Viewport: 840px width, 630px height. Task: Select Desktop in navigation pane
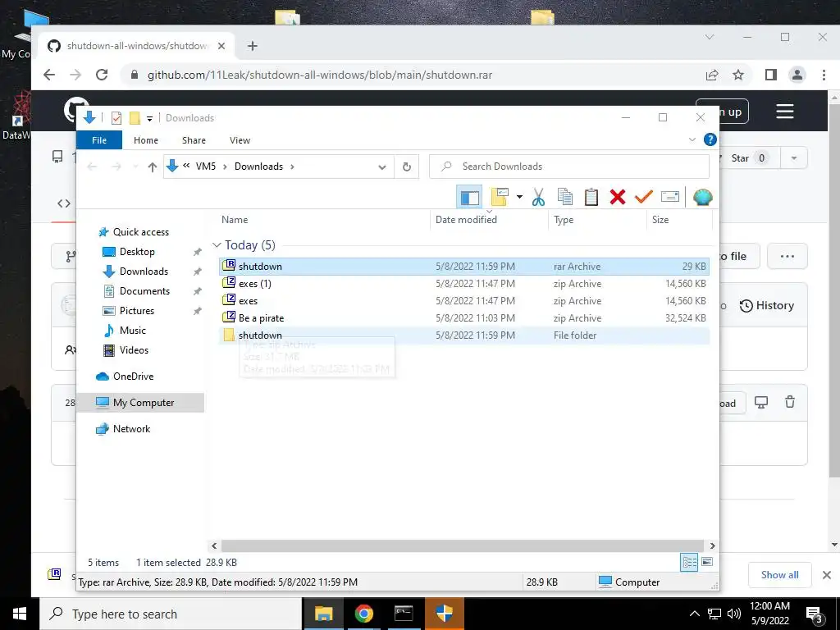pos(137,252)
